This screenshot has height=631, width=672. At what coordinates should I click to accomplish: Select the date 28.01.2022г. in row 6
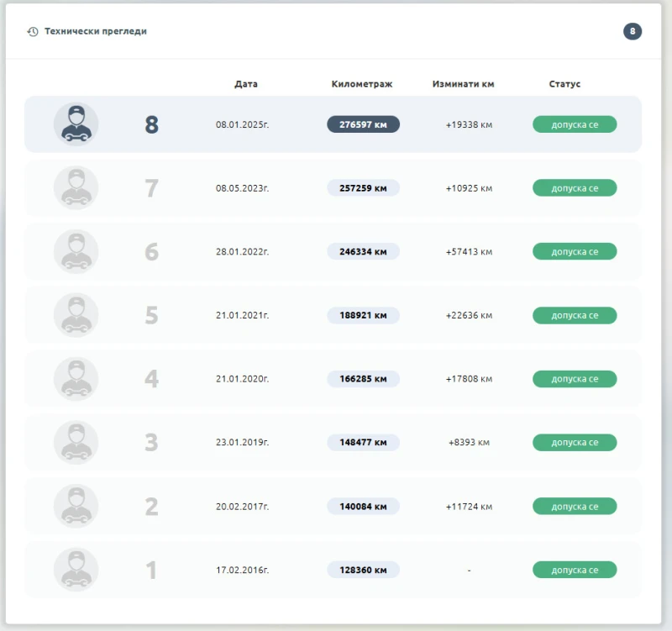[x=242, y=252]
